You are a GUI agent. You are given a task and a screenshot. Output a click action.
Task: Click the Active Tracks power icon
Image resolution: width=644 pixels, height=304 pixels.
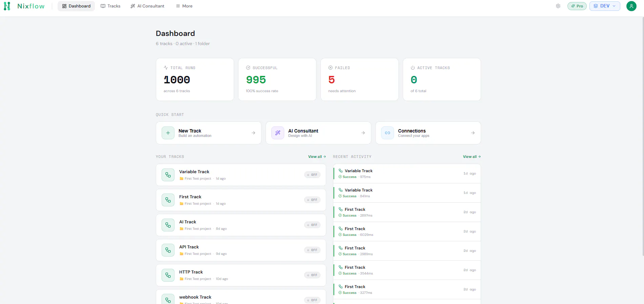413,68
